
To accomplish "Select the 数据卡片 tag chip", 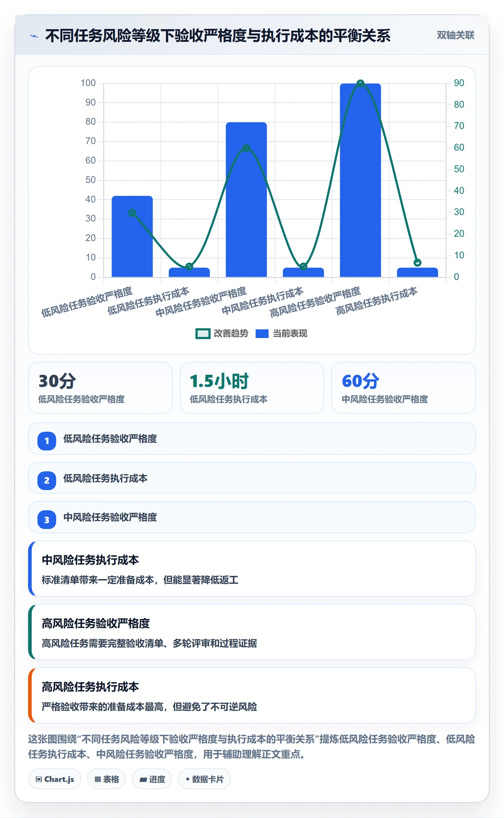I will [204, 779].
